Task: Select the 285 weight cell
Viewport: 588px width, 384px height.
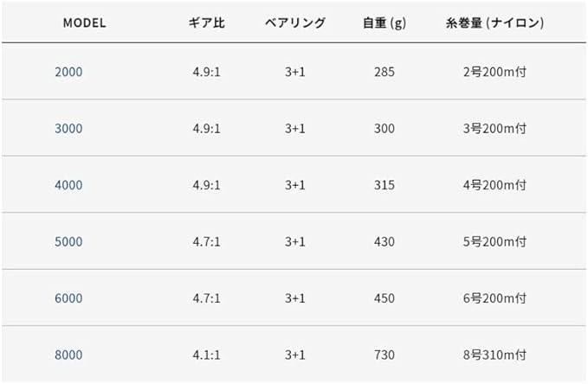Action: [x=384, y=72]
